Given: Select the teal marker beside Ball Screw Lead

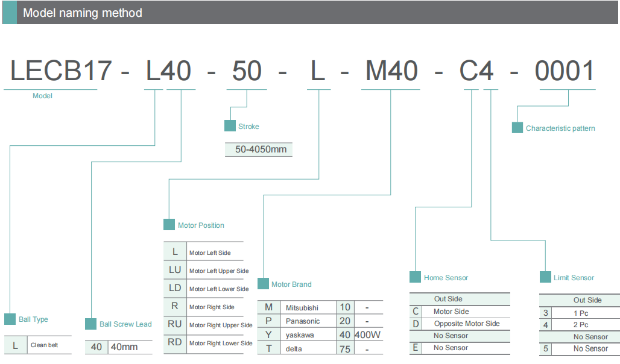Looking at the screenshot, I should pyautogui.click(x=90, y=324).
